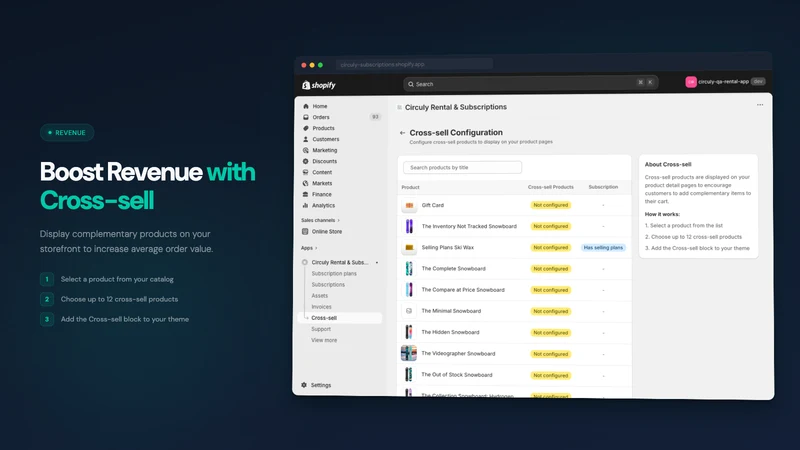Click the Complete Snowboard thumbnail
The width and height of the screenshot is (800, 450).
[409, 268]
